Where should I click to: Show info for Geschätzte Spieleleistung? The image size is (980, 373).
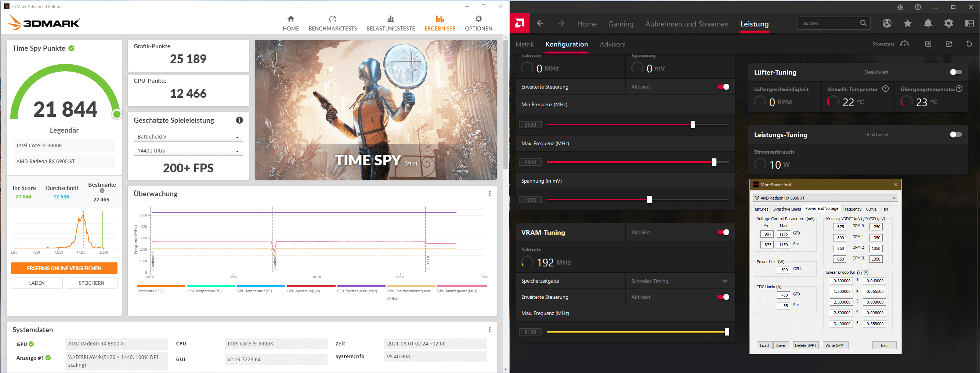click(x=239, y=120)
